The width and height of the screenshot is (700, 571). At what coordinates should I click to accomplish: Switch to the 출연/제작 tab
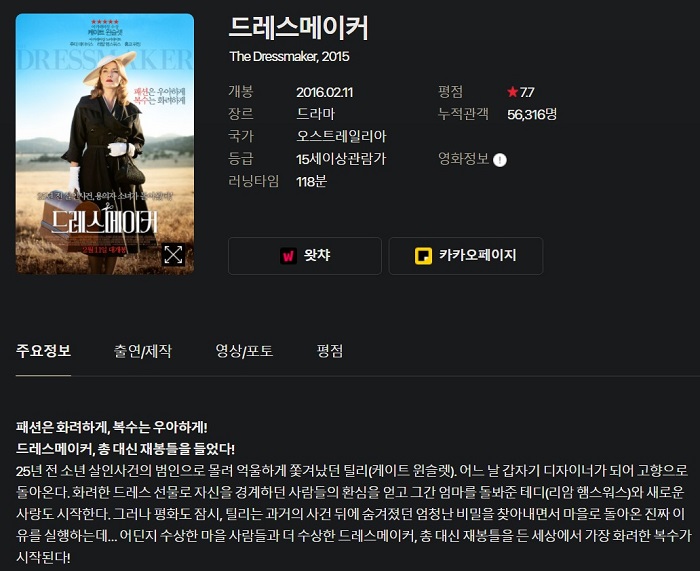[142, 351]
